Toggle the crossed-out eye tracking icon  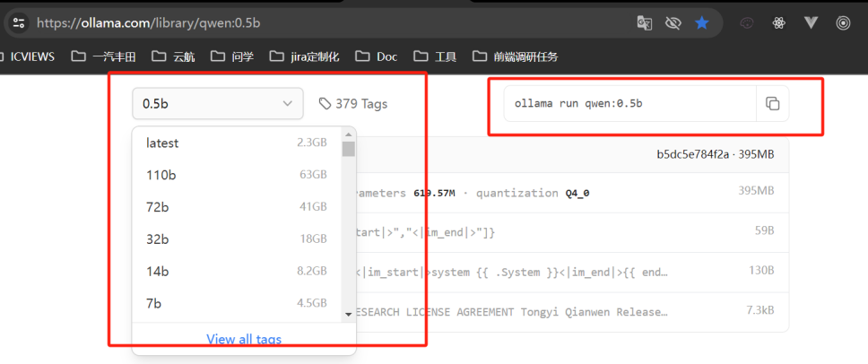(x=673, y=22)
